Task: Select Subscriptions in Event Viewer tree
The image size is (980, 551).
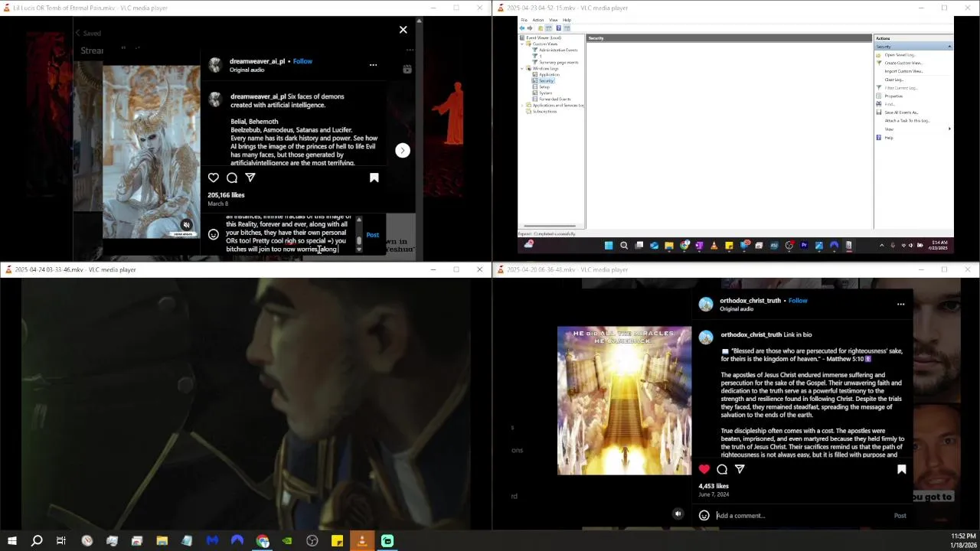Action: pyautogui.click(x=544, y=111)
